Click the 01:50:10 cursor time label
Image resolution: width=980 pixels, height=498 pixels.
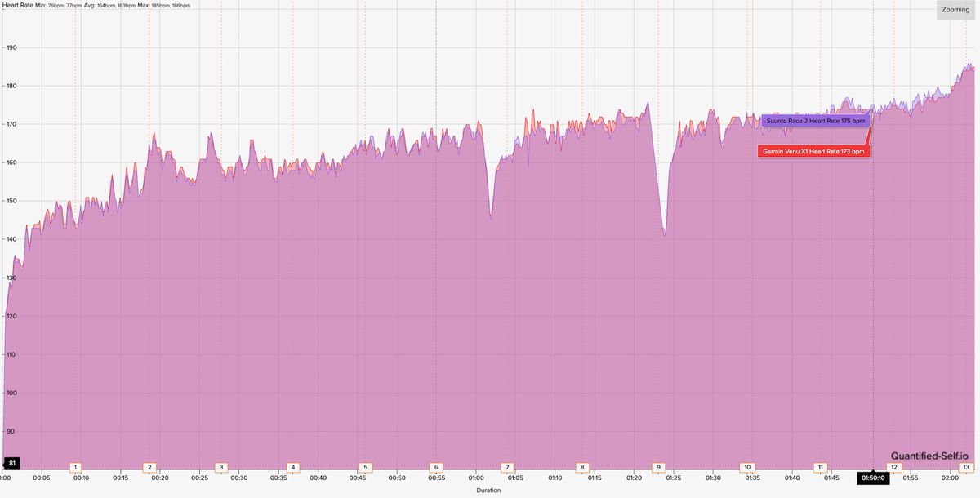click(873, 478)
